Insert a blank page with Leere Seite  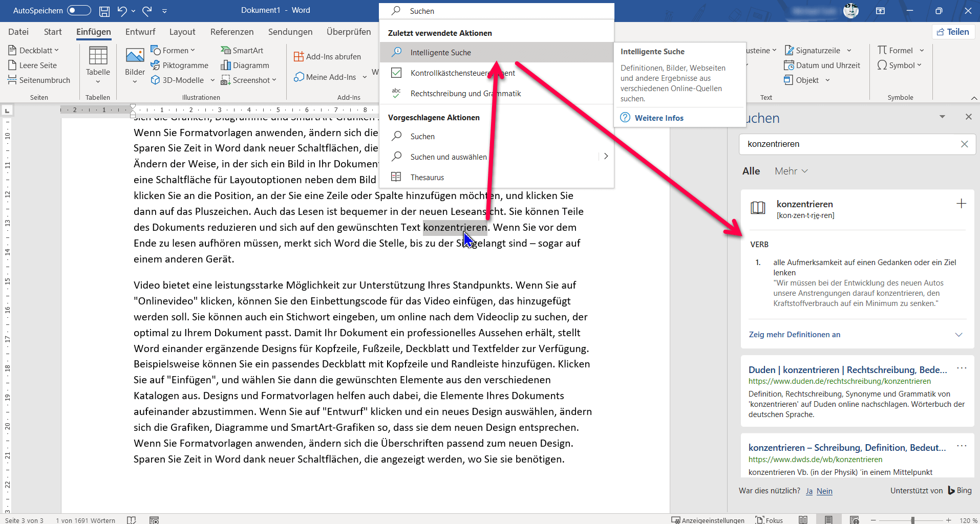[33, 65]
